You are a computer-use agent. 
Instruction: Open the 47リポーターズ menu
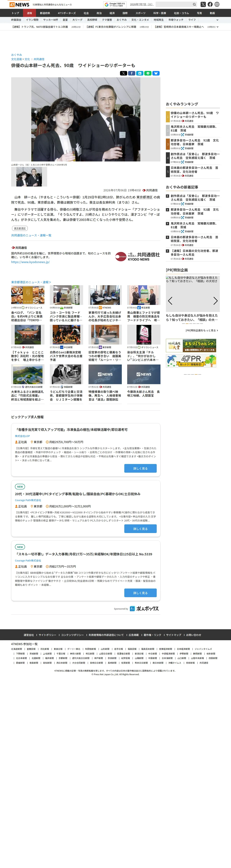click(x=67, y=13)
